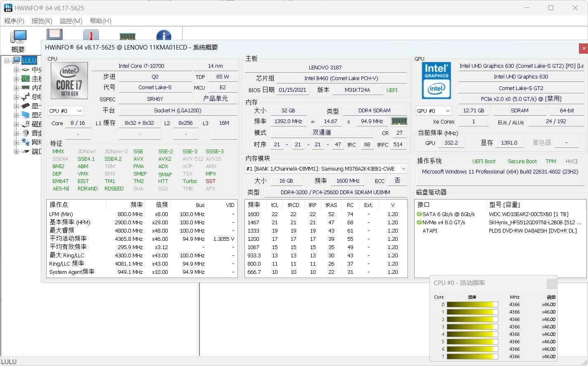Open the 概要 summary toolbar icon
Image resolution: width=588 pixels, height=366 pixels.
18,40
